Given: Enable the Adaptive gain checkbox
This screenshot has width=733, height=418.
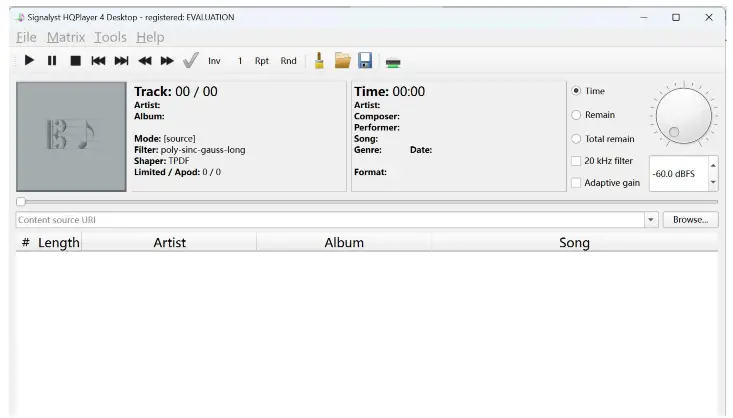Looking at the screenshot, I should point(576,183).
